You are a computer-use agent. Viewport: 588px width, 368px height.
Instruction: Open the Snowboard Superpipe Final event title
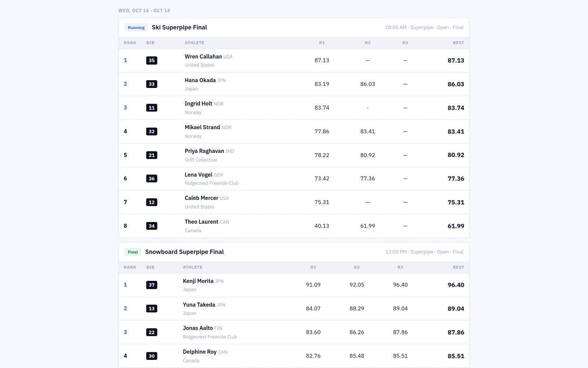coord(184,252)
